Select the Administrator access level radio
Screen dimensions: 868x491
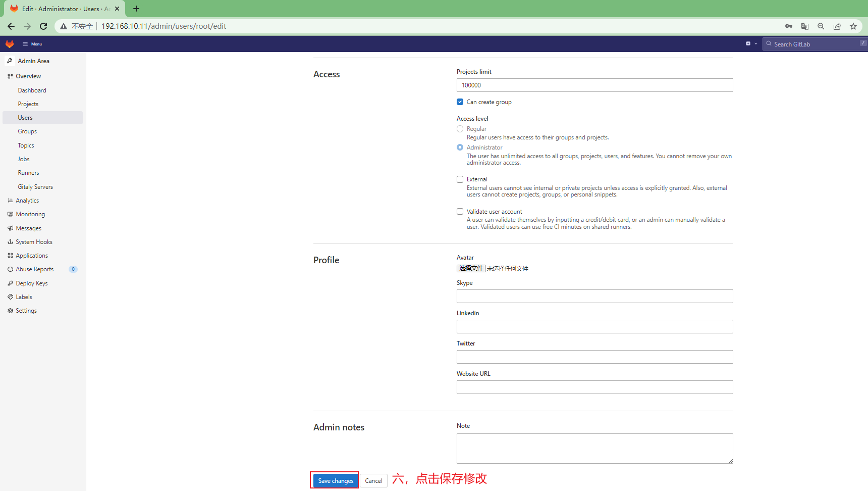pyautogui.click(x=460, y=148)
